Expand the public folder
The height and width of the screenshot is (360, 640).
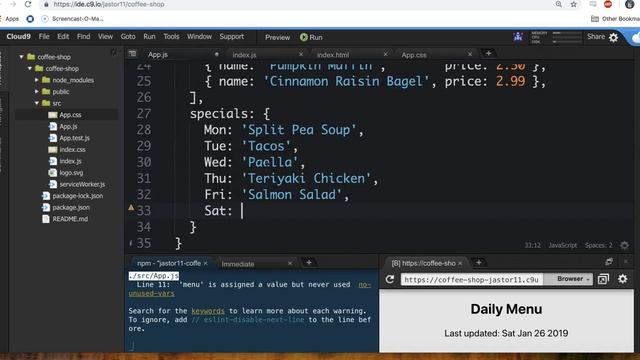(37, 91)
